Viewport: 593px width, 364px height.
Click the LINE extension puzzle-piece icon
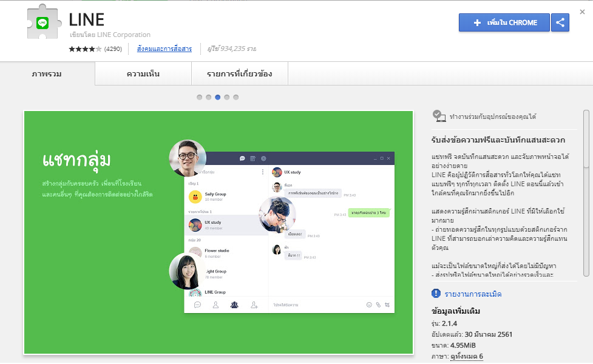click(x=44, y=22)
